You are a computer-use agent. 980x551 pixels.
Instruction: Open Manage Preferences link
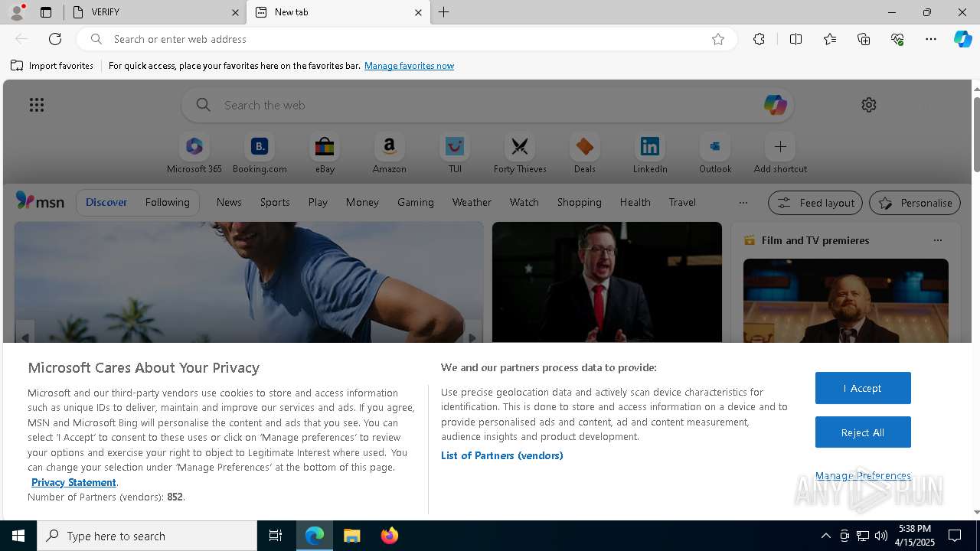pyautogui.click(x=863, y=475)
